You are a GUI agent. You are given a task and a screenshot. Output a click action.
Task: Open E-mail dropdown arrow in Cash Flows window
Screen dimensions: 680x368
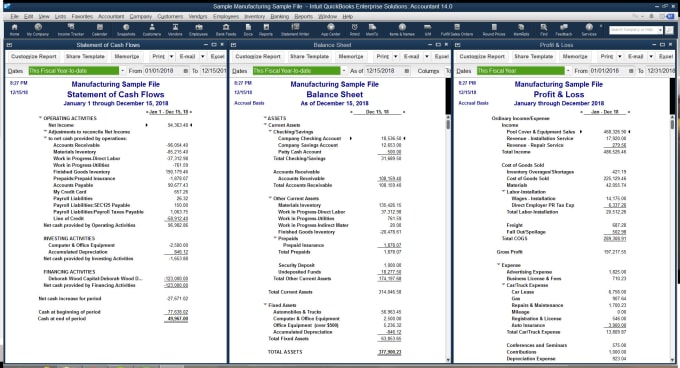(x=203, y=57)
